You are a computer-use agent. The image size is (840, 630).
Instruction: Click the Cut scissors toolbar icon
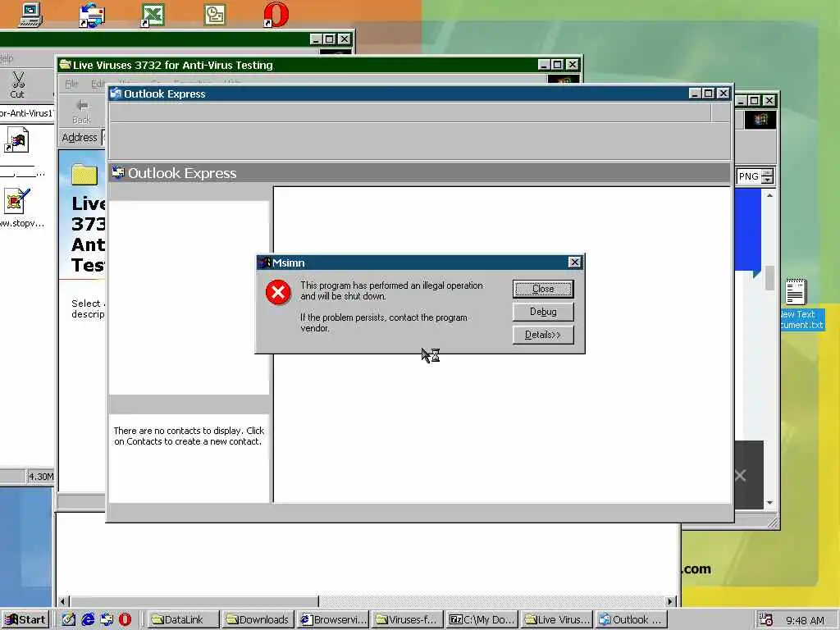(x=18, y=84)
